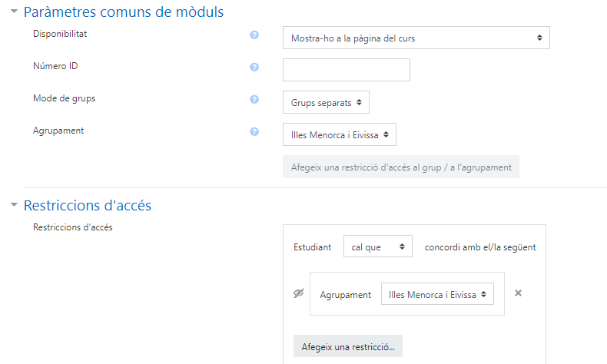Delete Agrupament restriction with X icon

click(518, 293)
